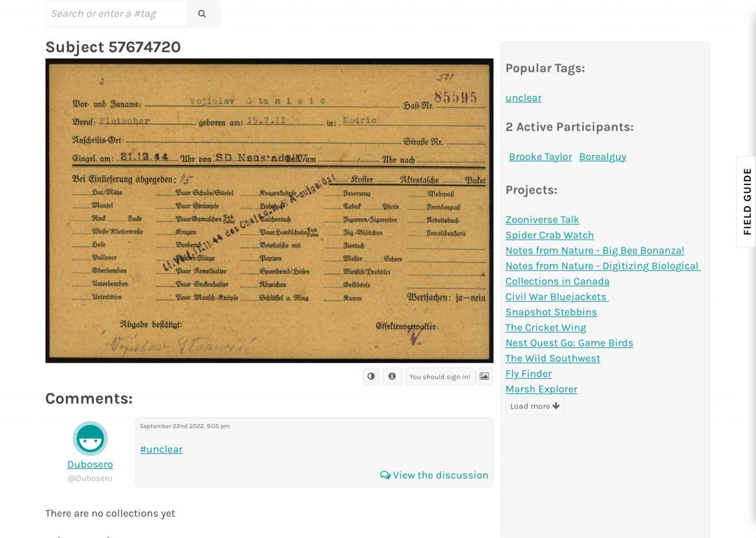Open Nest Quest Go: Game Birds
The height and width of the screenshot is (538, 756).
pos(569,343)
